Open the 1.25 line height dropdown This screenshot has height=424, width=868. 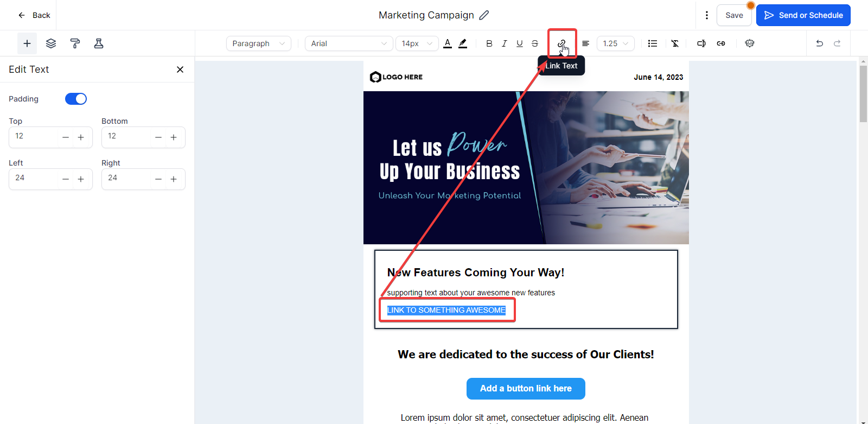click(616, 43)
